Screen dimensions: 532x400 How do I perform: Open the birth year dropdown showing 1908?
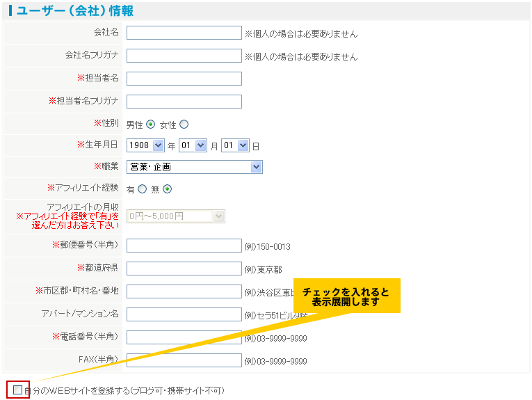pos(145,146)
